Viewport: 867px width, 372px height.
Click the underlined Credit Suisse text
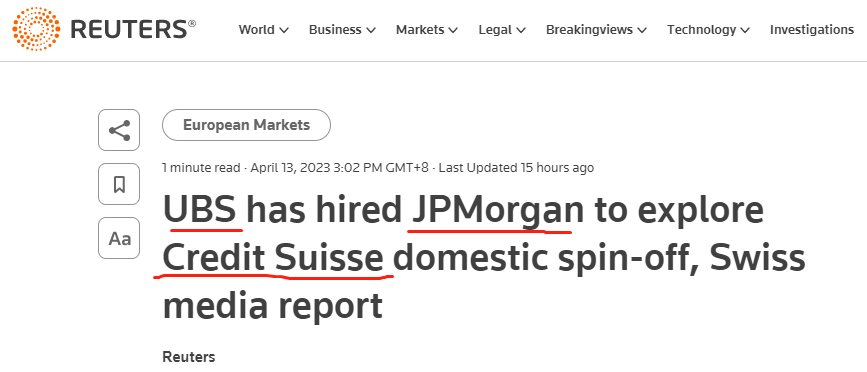pyautogui.click(x=273, y=258)
